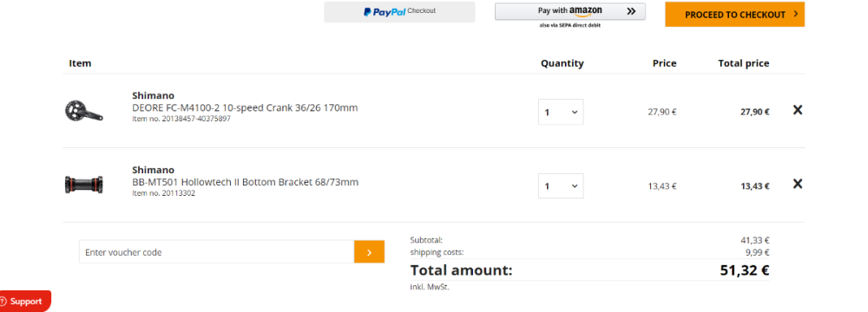Click the Total price column header
Screen dimensions: 868x312
[x=744, y=63]
